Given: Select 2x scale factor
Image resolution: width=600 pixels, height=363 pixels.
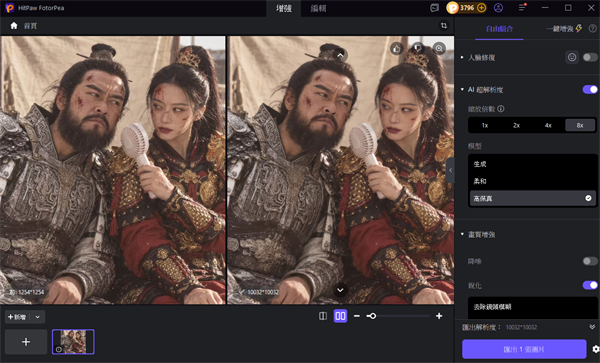Looking at the screenshot, I should point(516,125).
